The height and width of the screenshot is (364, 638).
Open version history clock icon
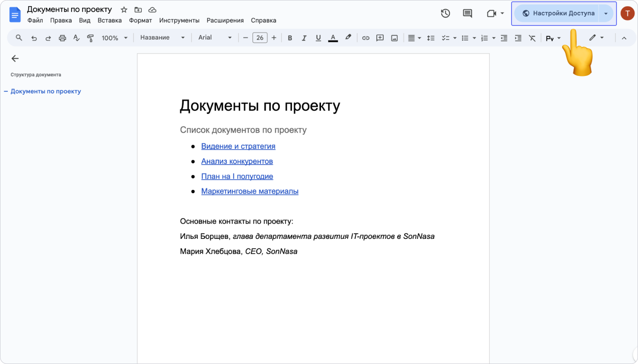tap(445, 14)
